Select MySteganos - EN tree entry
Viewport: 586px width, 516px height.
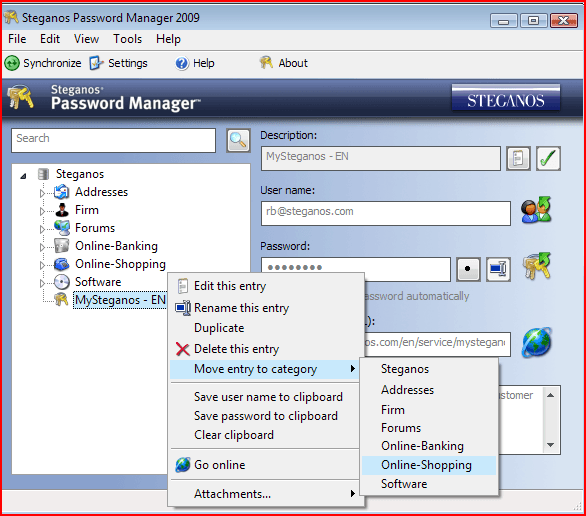pyautogui.click(x=120, y=300)
